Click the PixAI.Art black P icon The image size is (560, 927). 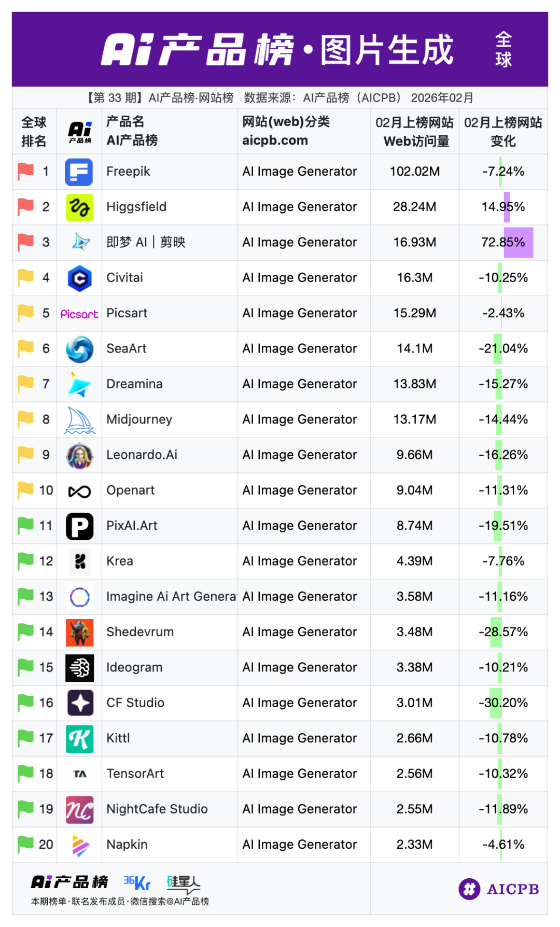click(79, 526)
